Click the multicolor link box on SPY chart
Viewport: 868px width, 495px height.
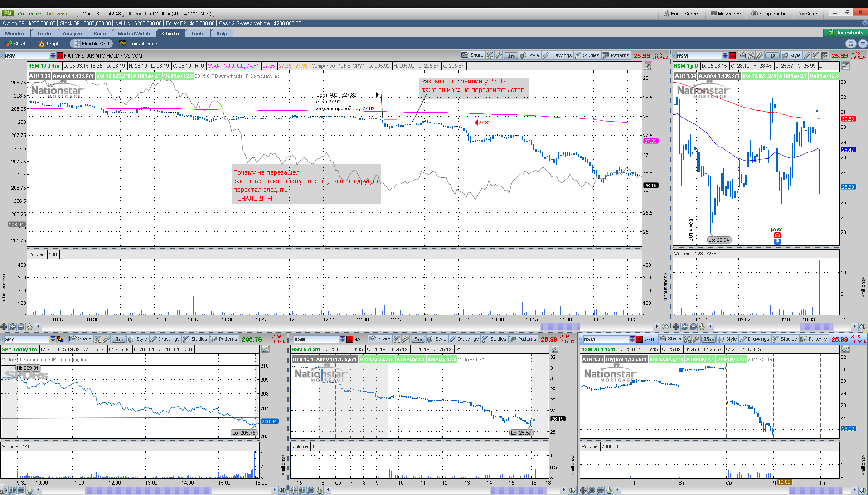coord(60,339)
